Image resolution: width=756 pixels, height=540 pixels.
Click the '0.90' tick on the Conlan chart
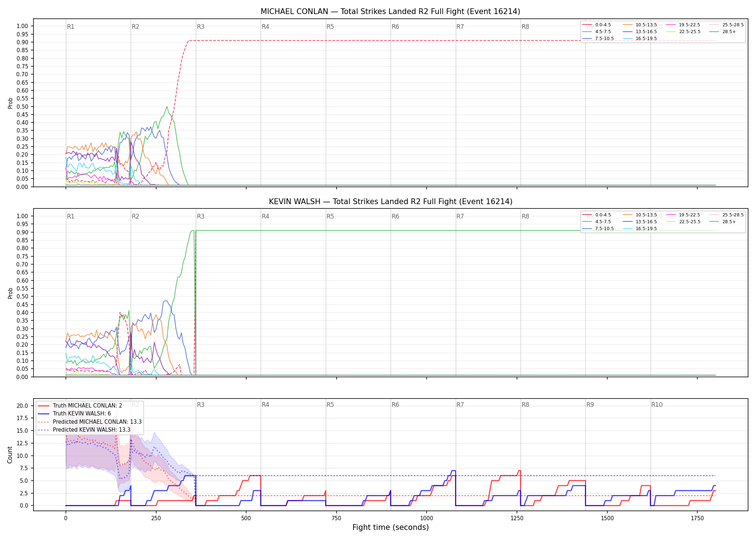pyautogui.click(x=22, y=42)
